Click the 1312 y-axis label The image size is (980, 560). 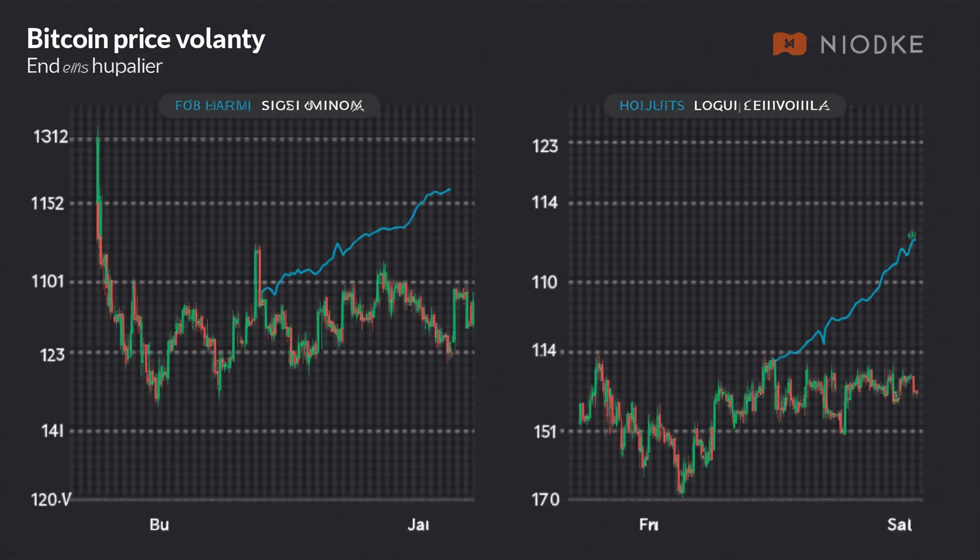pos(50,137)
